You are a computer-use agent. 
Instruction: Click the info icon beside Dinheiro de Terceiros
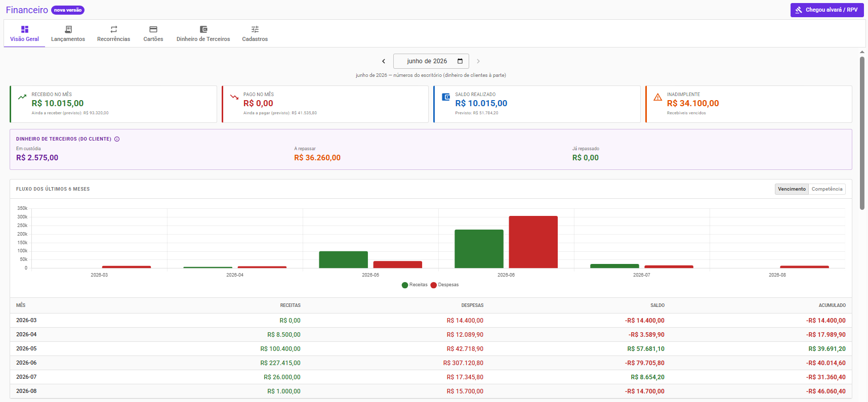[x=117, y=139]
